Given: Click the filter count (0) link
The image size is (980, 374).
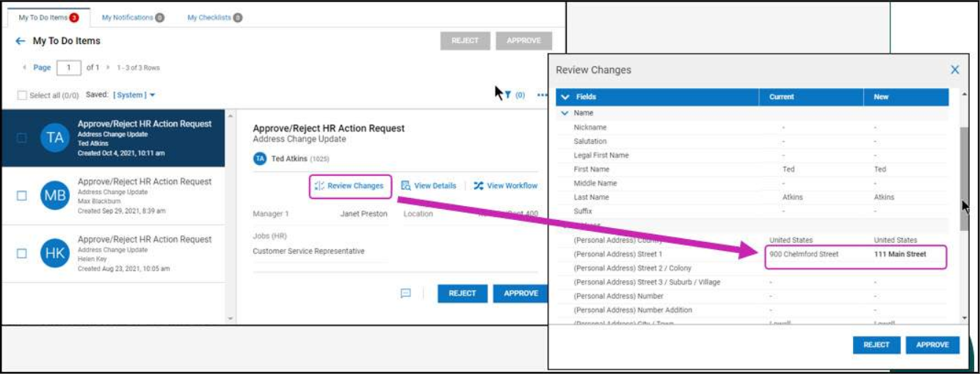Looking at the screenshot, I should coord(520,95).
